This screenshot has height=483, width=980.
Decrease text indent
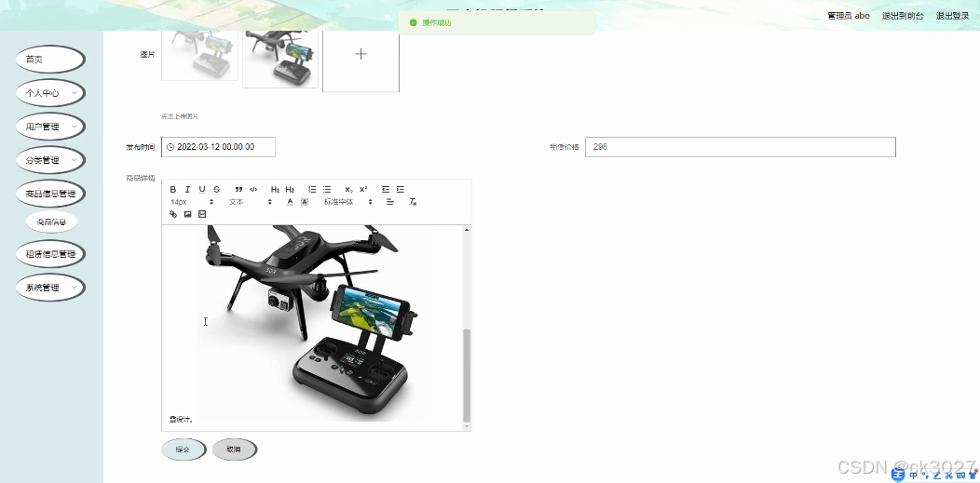(386, 189)
